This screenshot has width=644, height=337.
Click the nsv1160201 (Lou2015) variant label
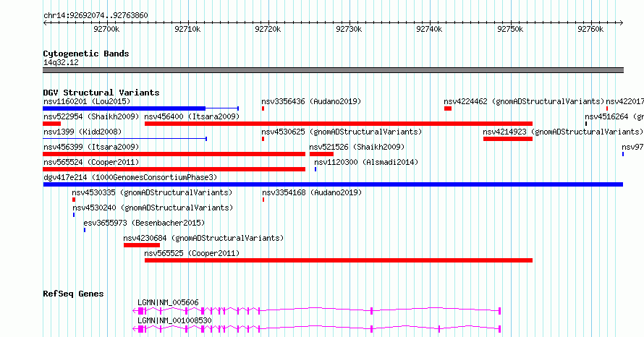click(87, 101)
